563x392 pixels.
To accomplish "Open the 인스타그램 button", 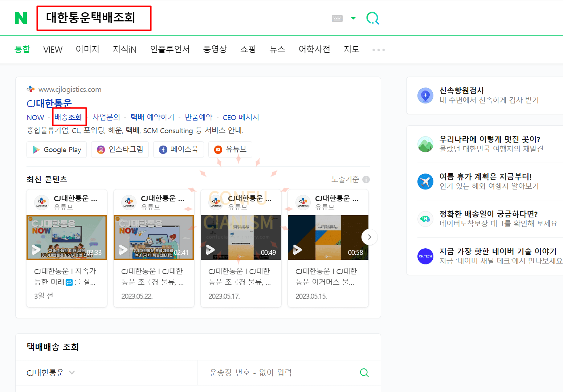I will tap(120, 150).
